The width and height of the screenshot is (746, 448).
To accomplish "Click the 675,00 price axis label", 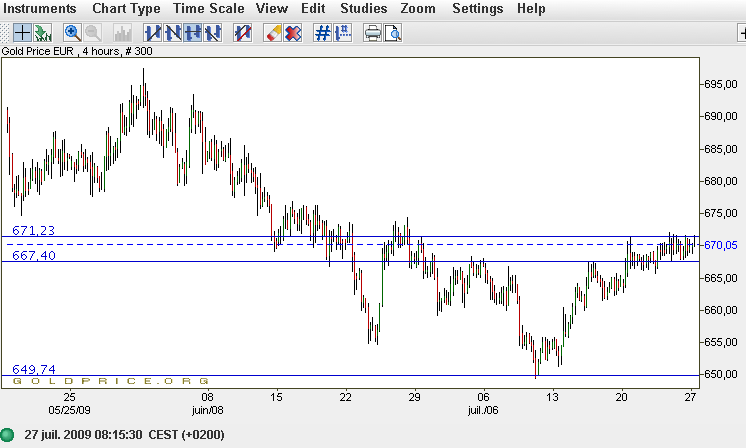I will coord(720,213).
